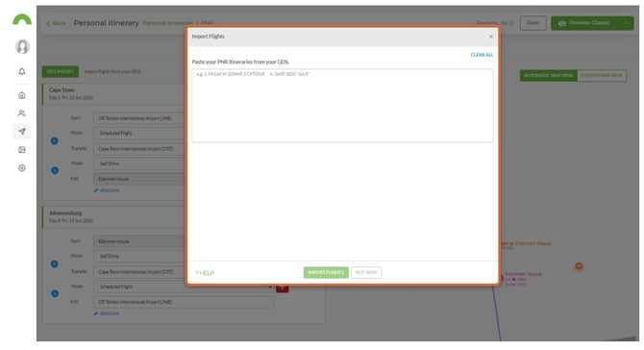Toggle Cape Town directions checkbox

pos(107,190)
